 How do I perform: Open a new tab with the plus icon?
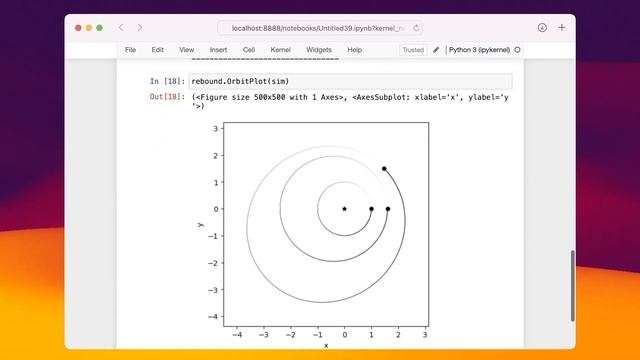[x=562, y=27]
